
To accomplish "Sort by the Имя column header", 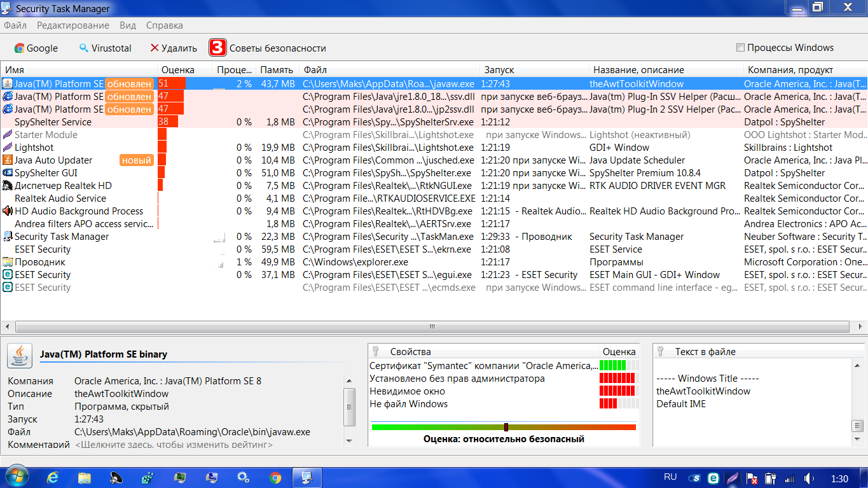I will pyautogui.click(x=79, y=70).
